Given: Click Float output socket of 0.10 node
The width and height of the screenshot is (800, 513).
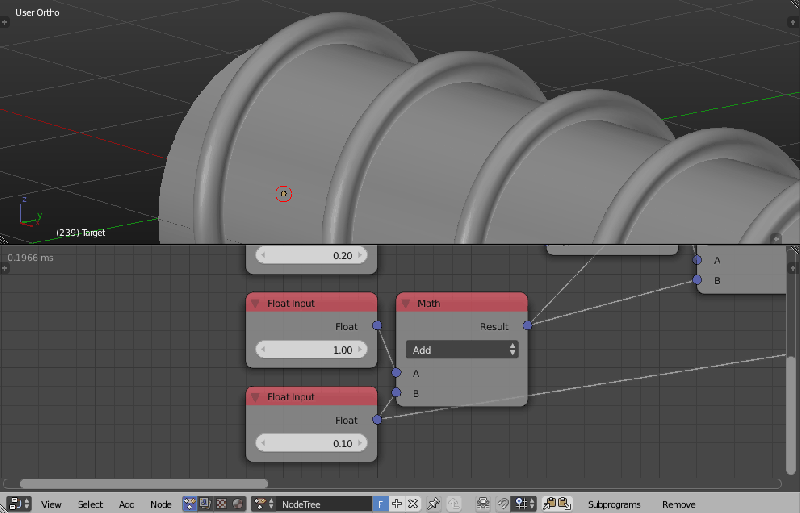Looking at the screenshot, I should click(x=377, y=420).
